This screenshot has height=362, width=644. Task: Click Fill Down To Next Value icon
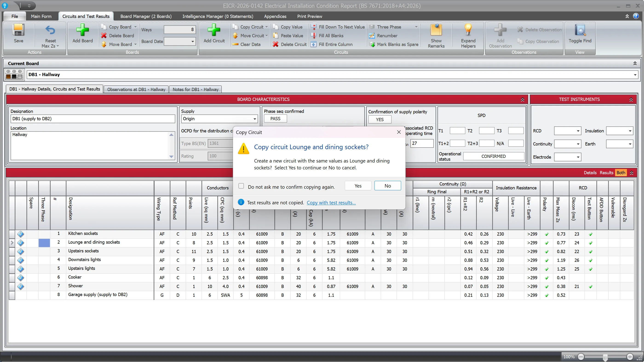(313, 27)
